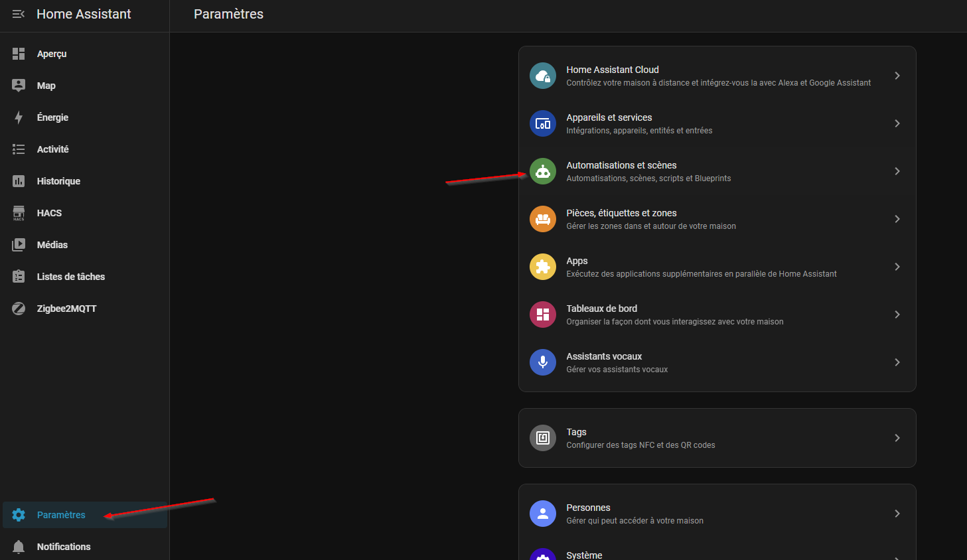Click the Home Assistant Cloud icon
Screen dimensions: 967x560
[542, 76]
